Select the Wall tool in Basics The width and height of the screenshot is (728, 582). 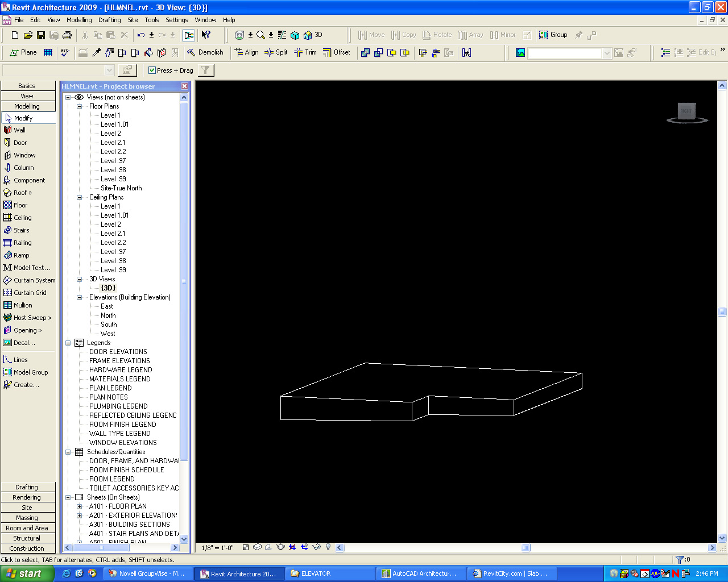point(19,130)
